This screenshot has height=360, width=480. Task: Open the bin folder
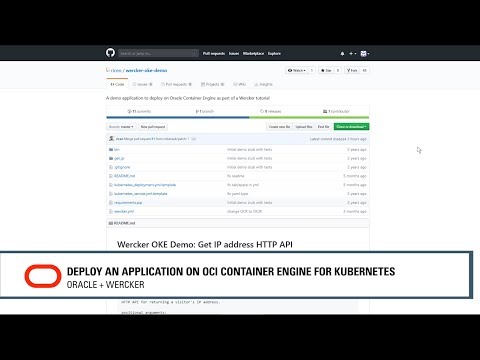pyautogui.click(x=117, y=150)
